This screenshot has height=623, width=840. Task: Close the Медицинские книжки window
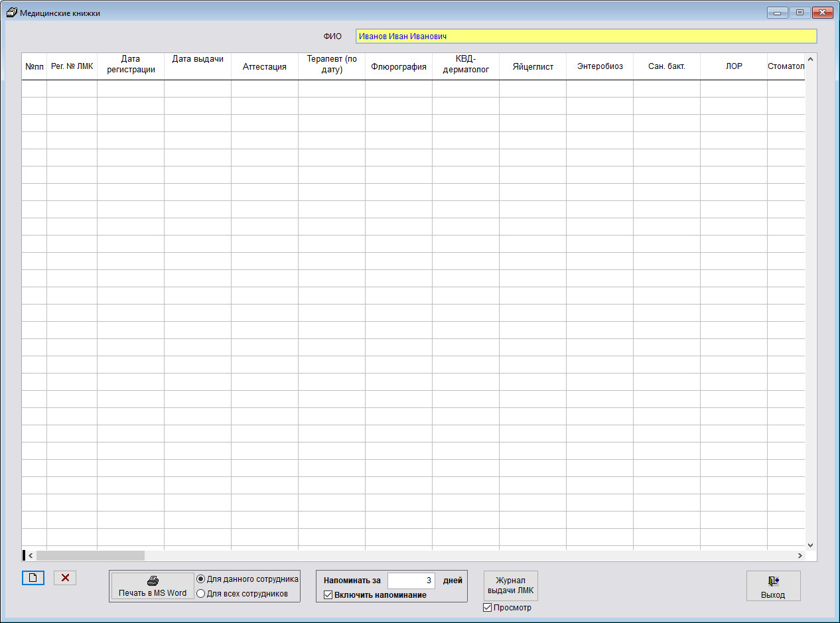[x=822, y=12]
